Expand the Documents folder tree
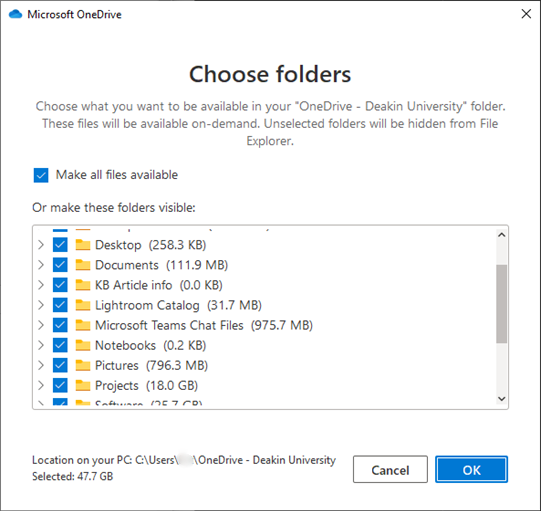The height and width of the screenshot is (511, 541). [41, 265]
